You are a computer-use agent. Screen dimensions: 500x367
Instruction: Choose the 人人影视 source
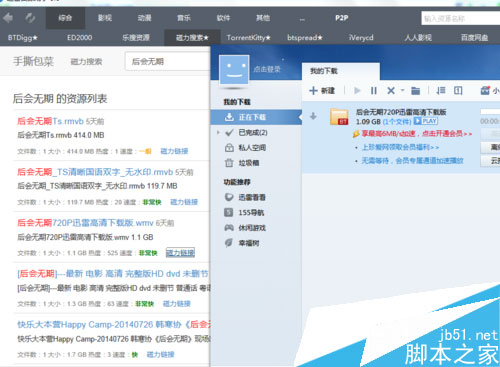pyautogui.click(x=418, y=38)
